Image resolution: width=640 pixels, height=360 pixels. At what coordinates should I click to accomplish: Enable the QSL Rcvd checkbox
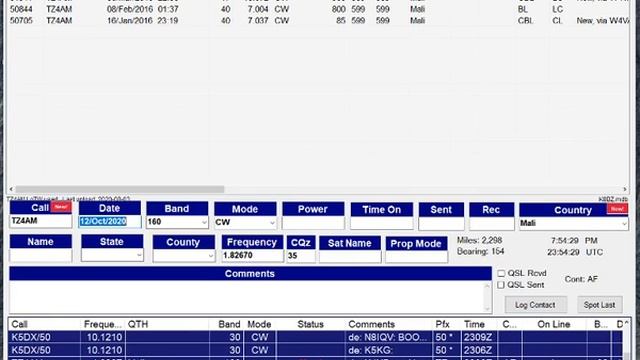click(x=501, y=273)
